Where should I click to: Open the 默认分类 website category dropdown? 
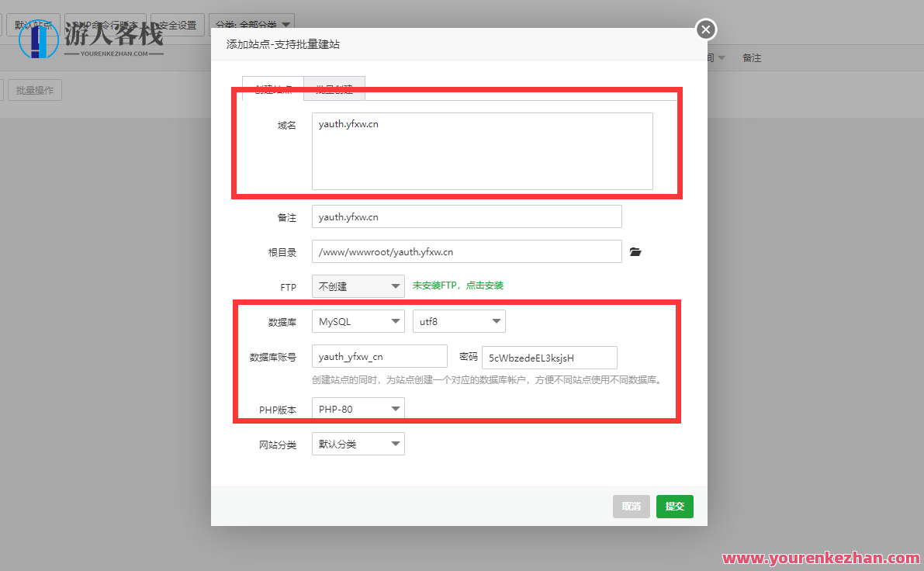pyautogui.click(x=358, y=443)
